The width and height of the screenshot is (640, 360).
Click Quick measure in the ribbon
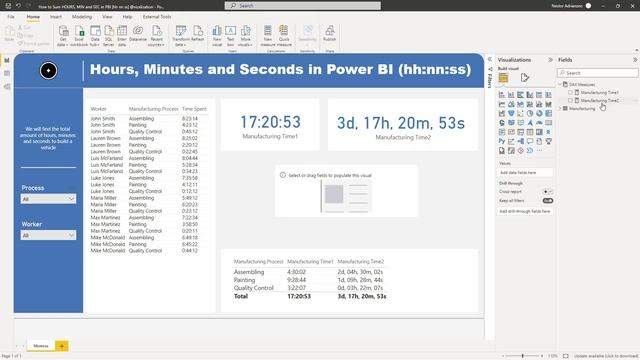click(x=284, y=36)
